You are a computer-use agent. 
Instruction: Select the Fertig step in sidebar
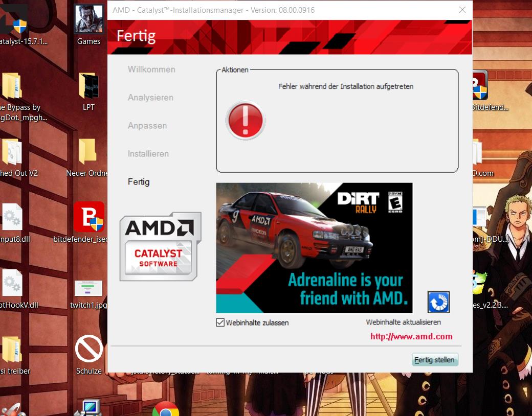pyautogui.click(x=139, y=182)
